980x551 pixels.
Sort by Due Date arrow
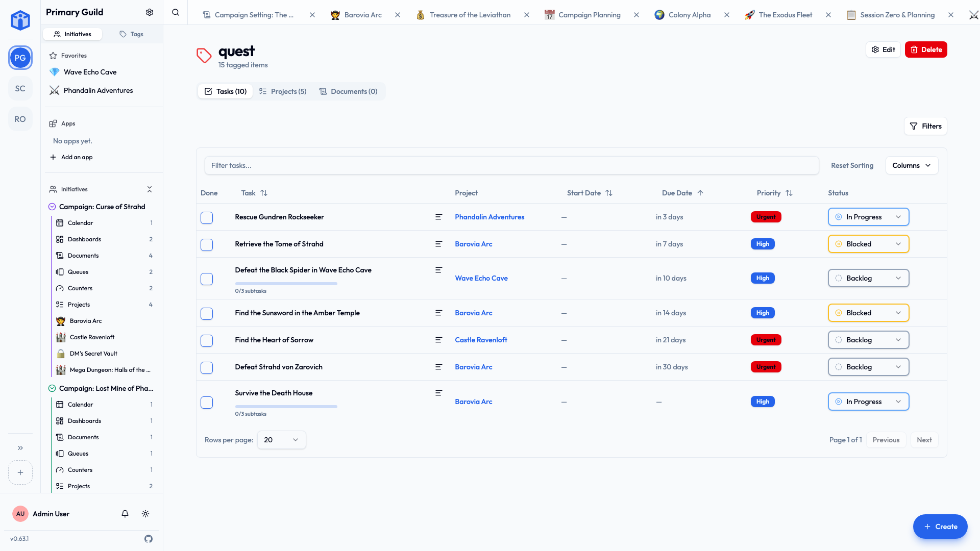click(700, 193)
